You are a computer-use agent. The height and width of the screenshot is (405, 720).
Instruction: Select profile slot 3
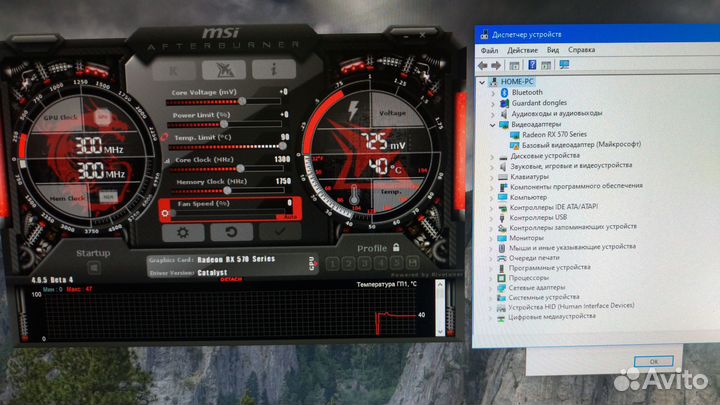pyautogui.click(x=365, y=264)
